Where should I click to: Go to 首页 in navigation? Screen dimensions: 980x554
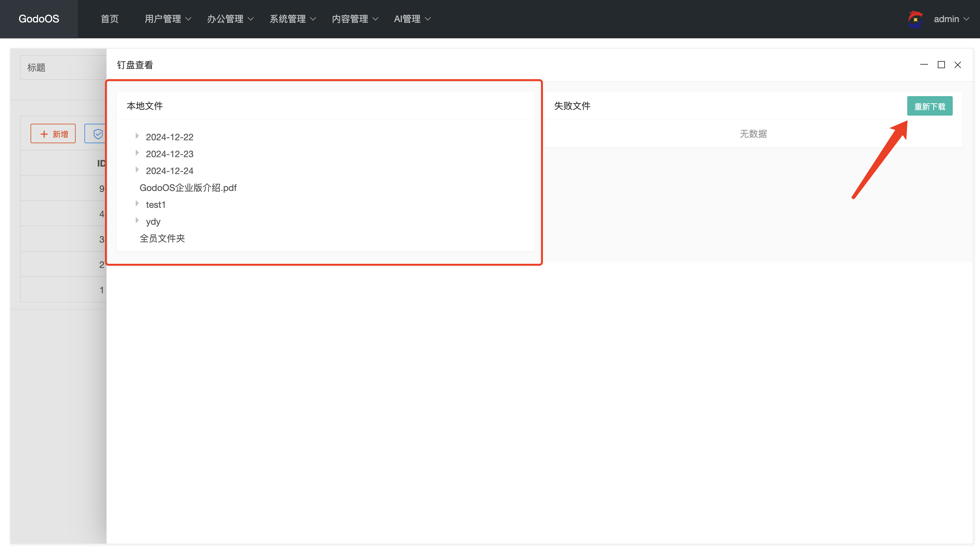(109, 19)
